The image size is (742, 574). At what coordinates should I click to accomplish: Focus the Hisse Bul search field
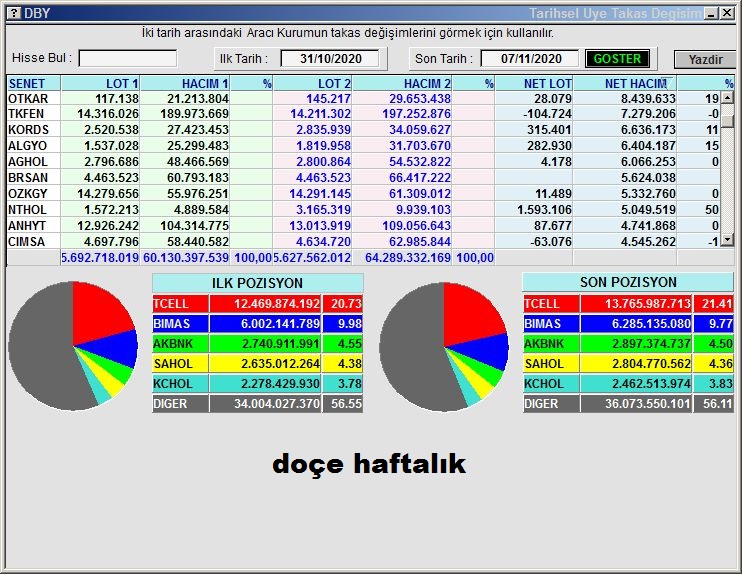[128, 59]
